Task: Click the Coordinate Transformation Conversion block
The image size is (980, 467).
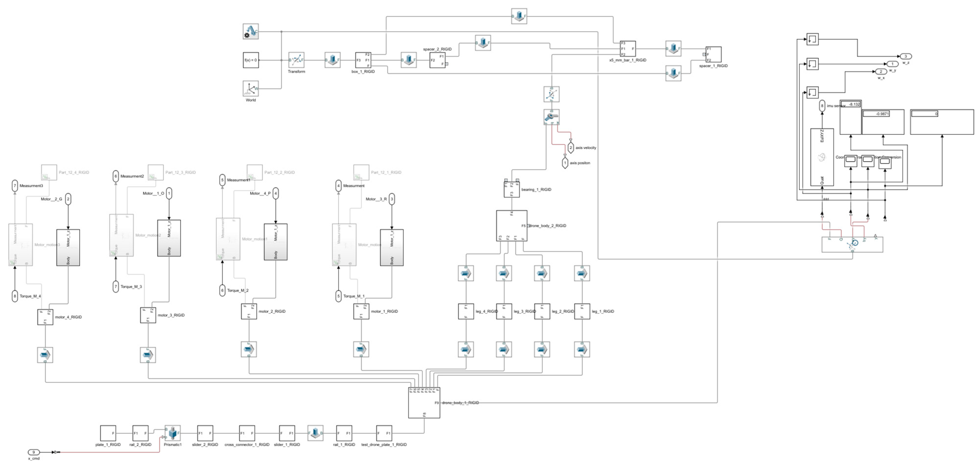Action: [x=822, y=157]
